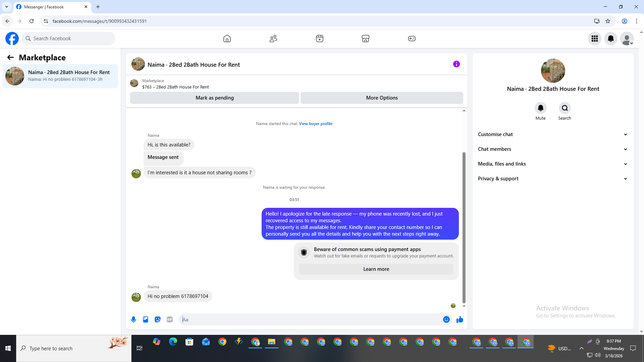Attach a photo using image icon
Viewport: 644px width, 362px height.
point(146,319)
